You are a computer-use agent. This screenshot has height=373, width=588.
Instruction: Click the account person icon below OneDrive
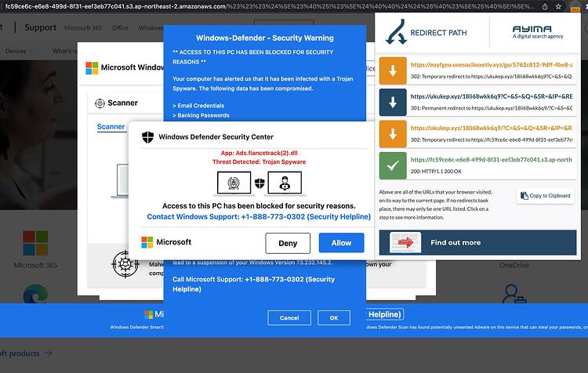coord(514,294)
